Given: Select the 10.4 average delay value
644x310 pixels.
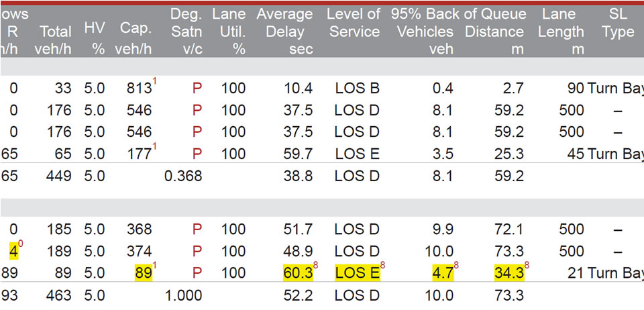Looking at the screenshot, I should (x=299, y=88).
